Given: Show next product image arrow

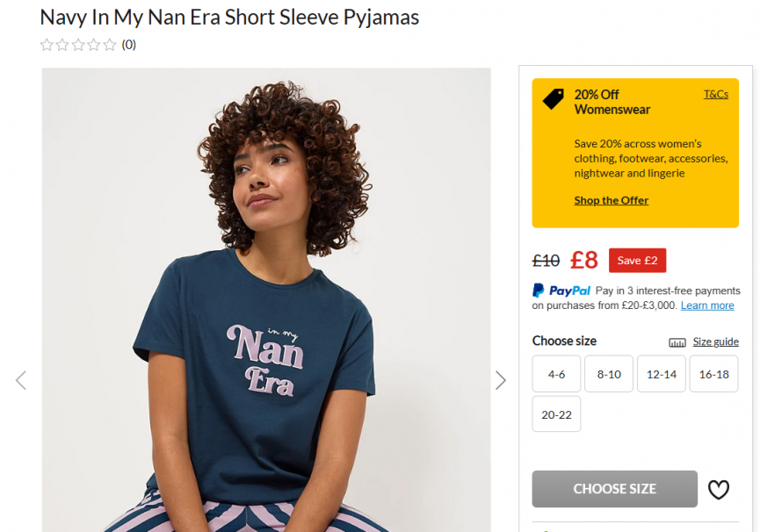Looking at the screenshot, I should click(x=501, y=380).
